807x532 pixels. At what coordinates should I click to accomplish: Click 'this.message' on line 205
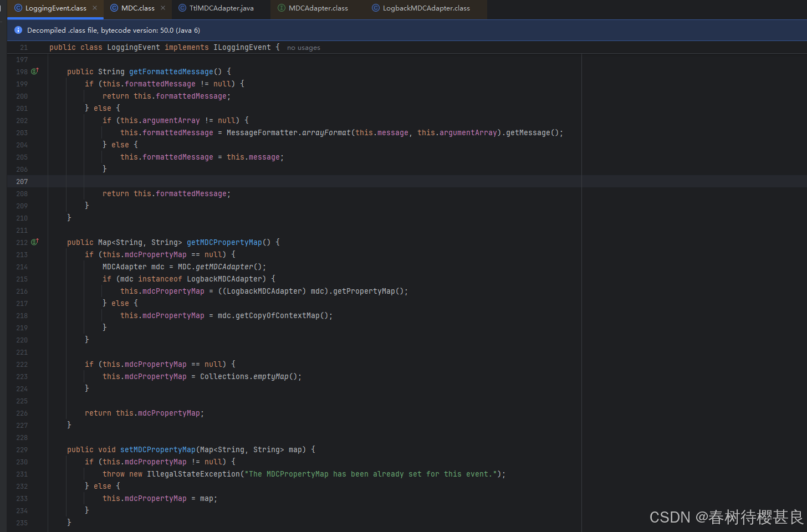[253, 157]
